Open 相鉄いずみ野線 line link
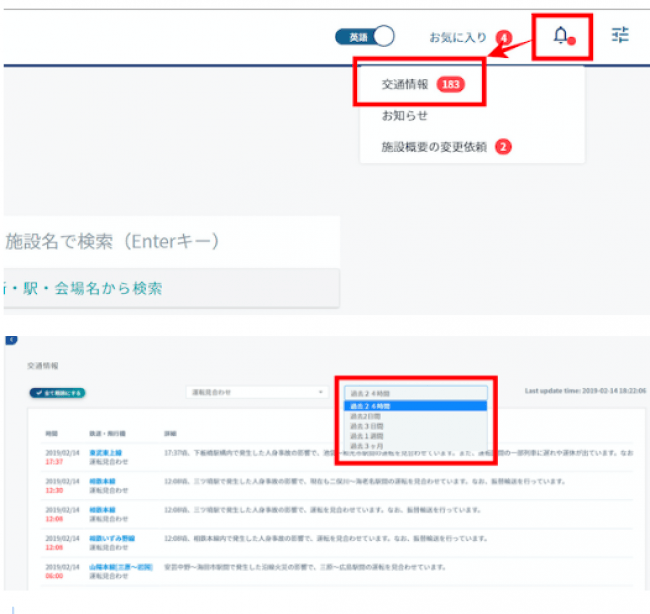Viewport: 650px width, 614px height. click(x=112, y=539)
